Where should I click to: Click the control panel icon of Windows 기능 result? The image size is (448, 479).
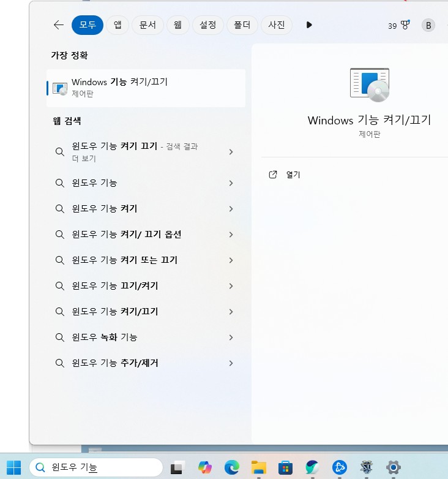[60, 89]
